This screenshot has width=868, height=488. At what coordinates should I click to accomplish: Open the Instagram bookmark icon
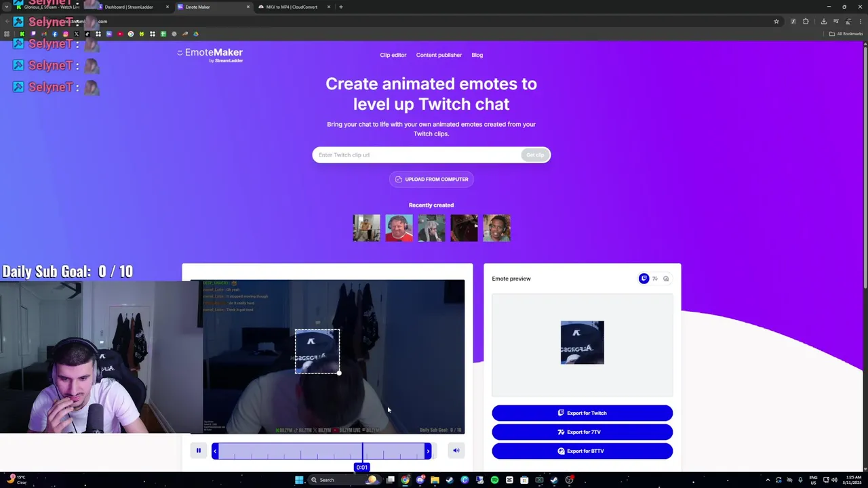pyautogui.click(x=66, y=34)
